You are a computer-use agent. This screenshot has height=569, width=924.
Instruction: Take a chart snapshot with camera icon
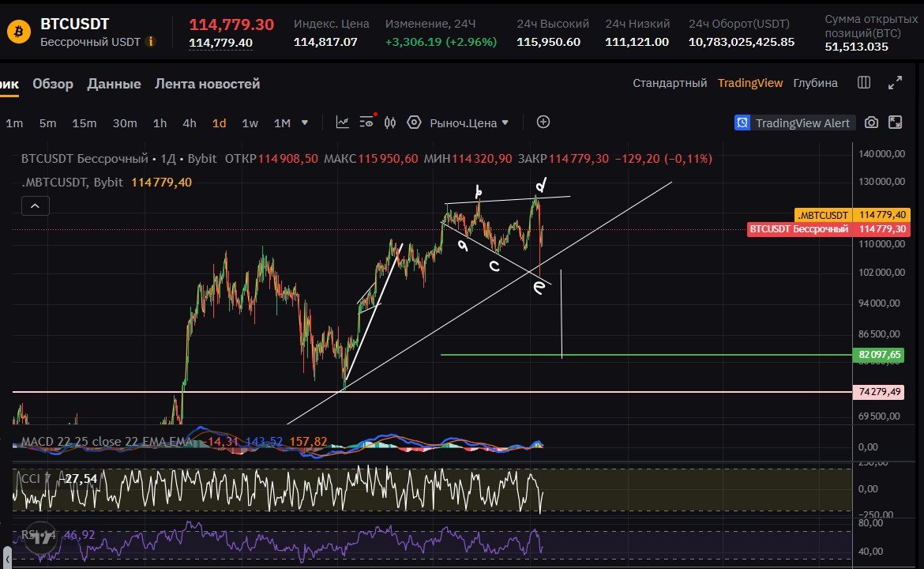tap(871, 122)
